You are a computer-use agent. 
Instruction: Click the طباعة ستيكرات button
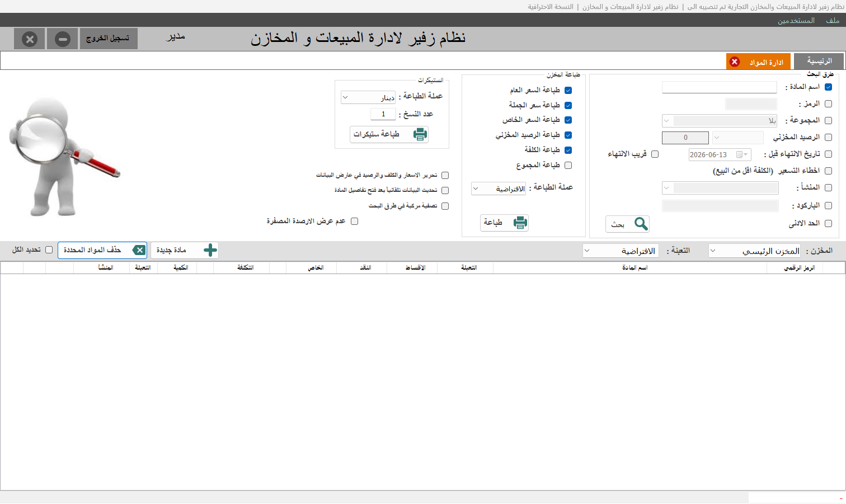click(389, 134)
